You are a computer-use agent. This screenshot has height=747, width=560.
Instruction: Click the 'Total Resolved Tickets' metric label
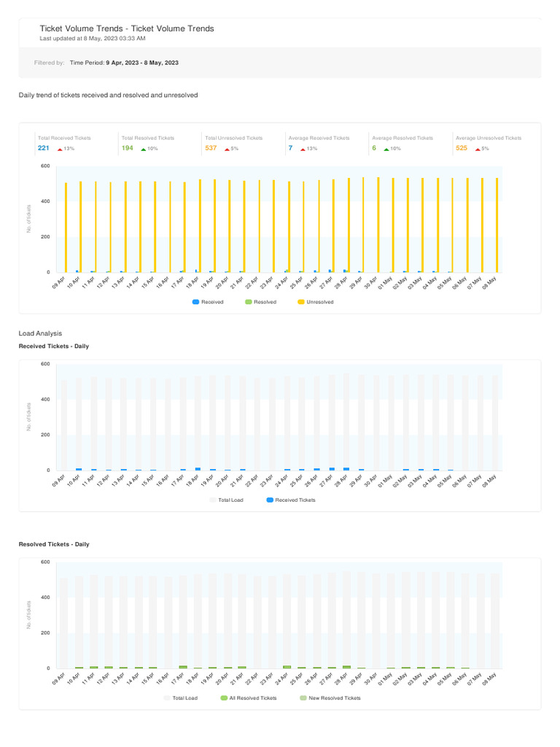click(x=148, y=138)
